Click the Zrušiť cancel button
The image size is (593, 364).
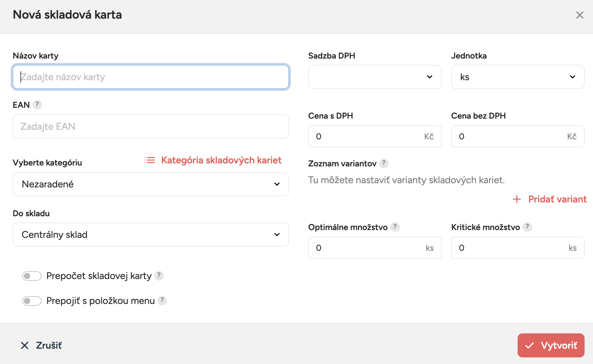(41, 345)
